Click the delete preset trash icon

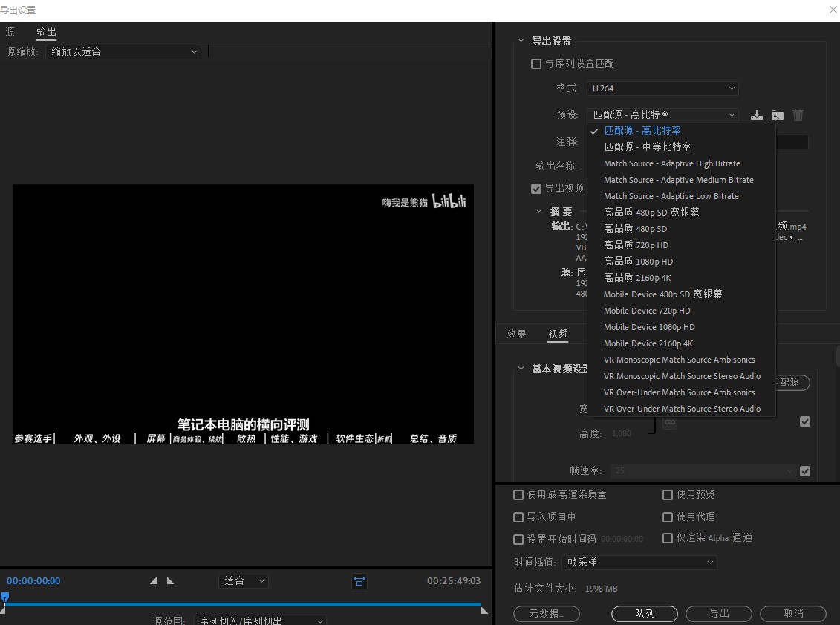[x=798, y=115]
